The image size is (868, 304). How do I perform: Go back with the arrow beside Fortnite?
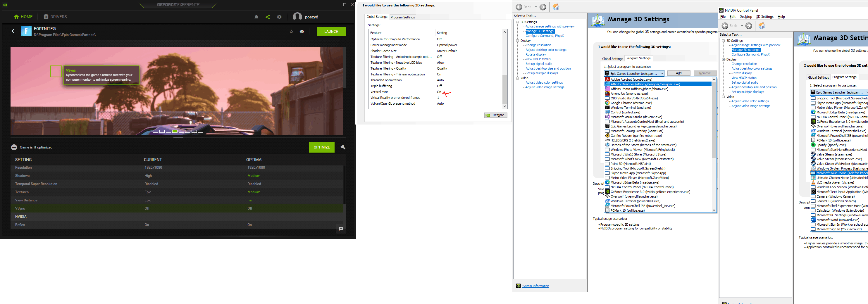(x=14, y=31)
